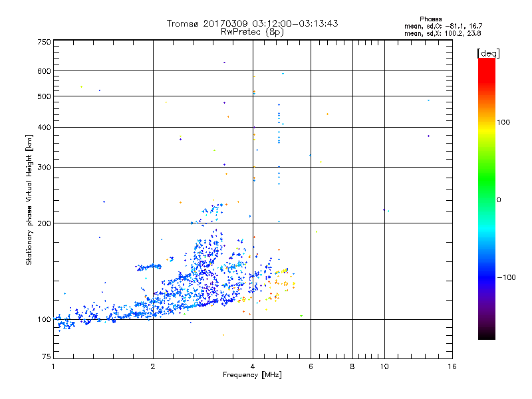Click x-axis tick label '6'
The width and height of the screenshot is (532, 399).
tap(311, 366)
